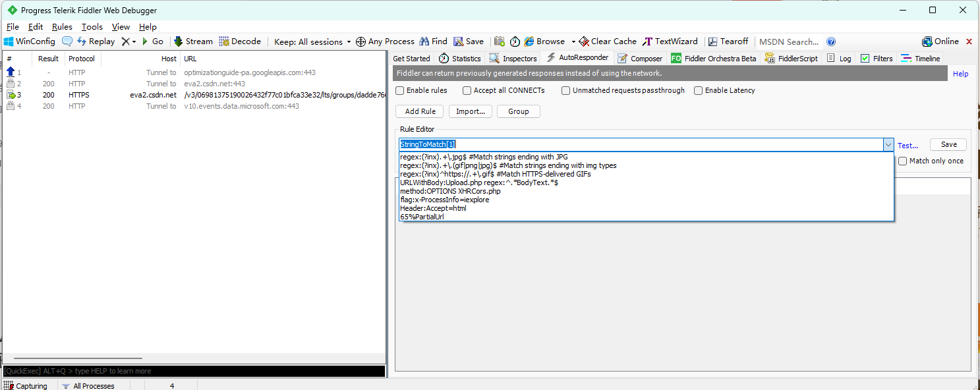Open the Find sessions tool
The width and height of the screenshot is (980, 390).
point(433,42)
